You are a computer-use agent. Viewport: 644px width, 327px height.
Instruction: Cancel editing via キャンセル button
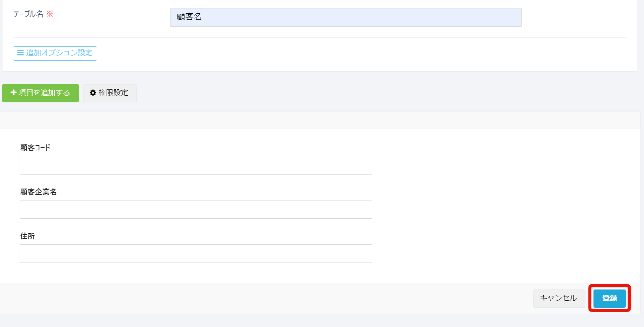(x=559, y=298)
